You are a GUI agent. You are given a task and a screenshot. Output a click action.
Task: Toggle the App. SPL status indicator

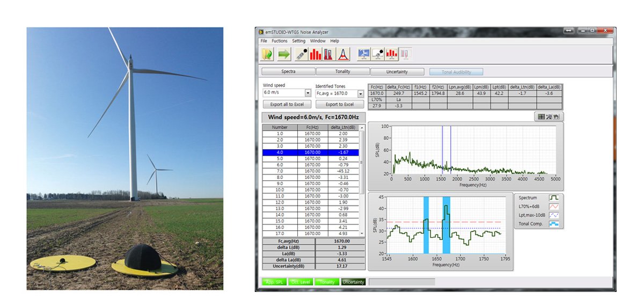pos(274,282)
